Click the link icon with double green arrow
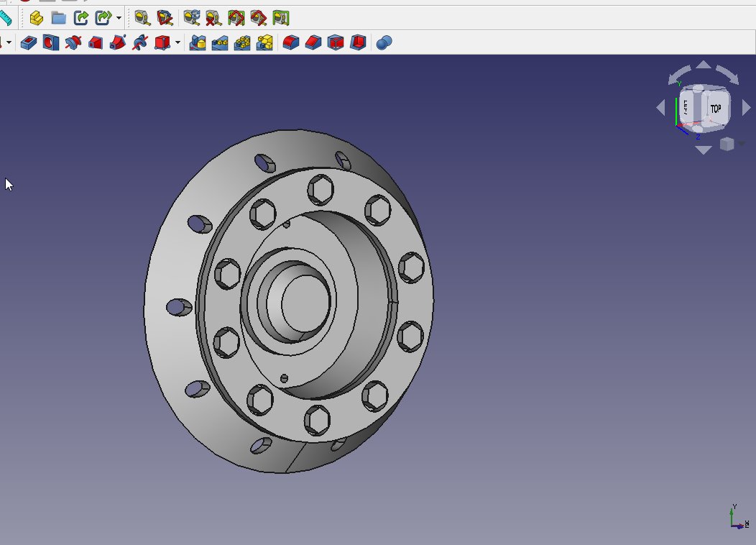 click(x=103, y=18)
